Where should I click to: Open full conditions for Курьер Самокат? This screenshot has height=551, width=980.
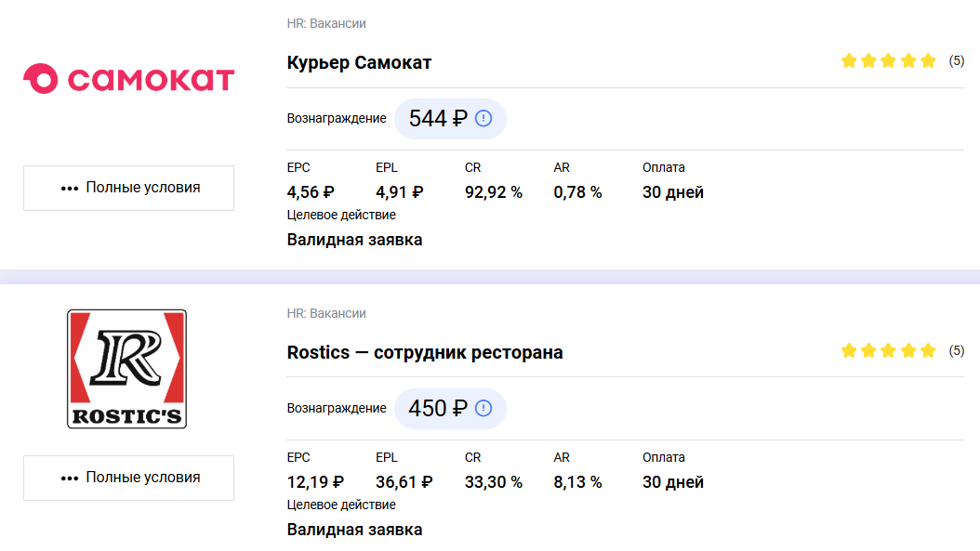click(x=128, y=188)
